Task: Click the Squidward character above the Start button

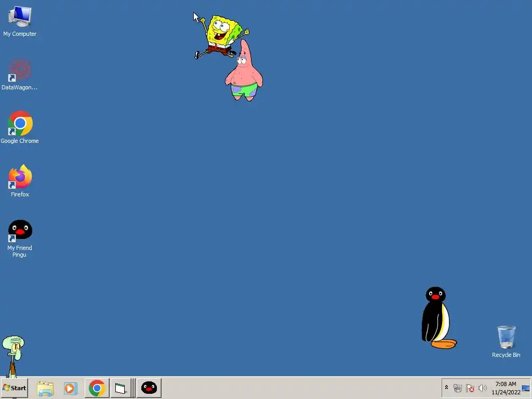Action: [x=13, y=356]
